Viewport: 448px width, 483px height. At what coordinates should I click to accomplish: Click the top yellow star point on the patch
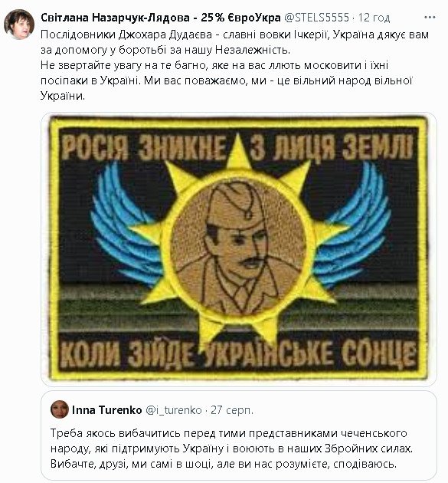(238, 153)
